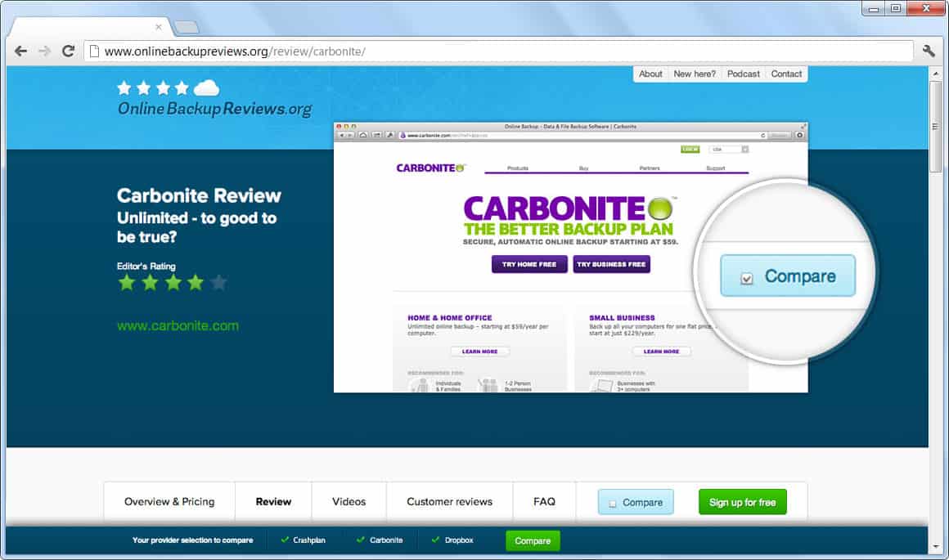Open the Videos tab
Viewport: 949px width, 560px height.
pos(349,501)
